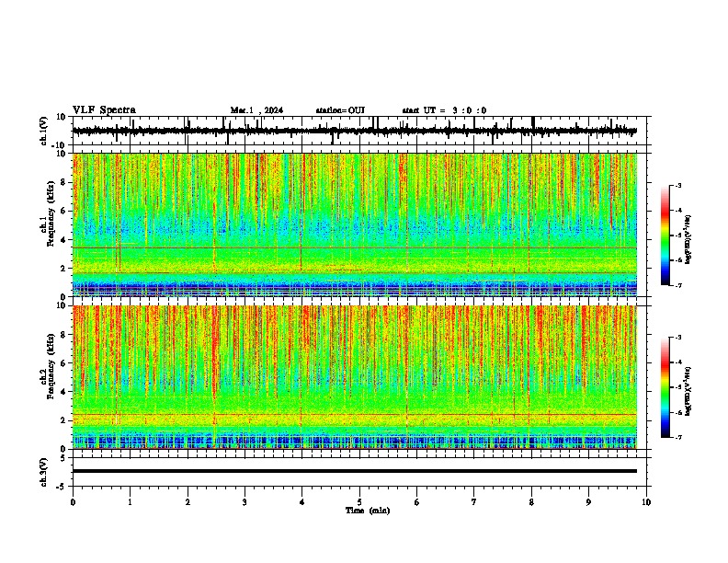Click the time axis tick label 4
This screenshot has width=728, height=563.
(x=302, y=502)
